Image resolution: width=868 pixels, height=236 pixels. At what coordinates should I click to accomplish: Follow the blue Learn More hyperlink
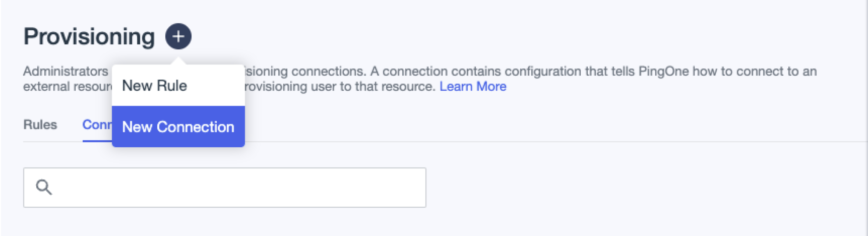[x=473, y=86]
